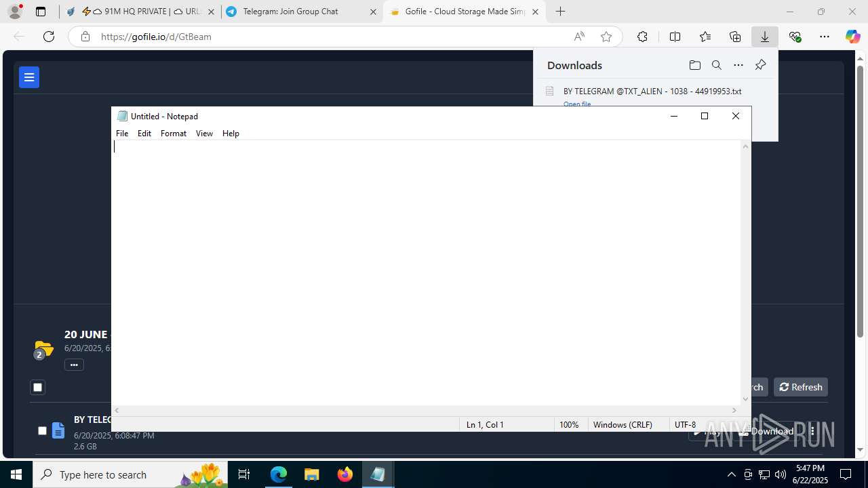The height and width of the screenshot is (488, 868).
Task: Click BY TELEGRAM @TXT_ALIEN download entry
Action: (652, 91)
